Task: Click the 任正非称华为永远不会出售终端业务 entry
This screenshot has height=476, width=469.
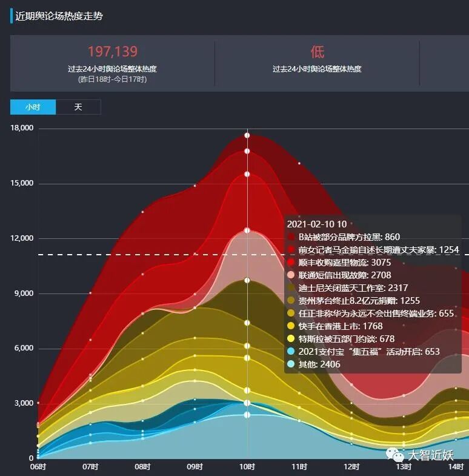Action: pyautogui.click(x=371, y=313)
